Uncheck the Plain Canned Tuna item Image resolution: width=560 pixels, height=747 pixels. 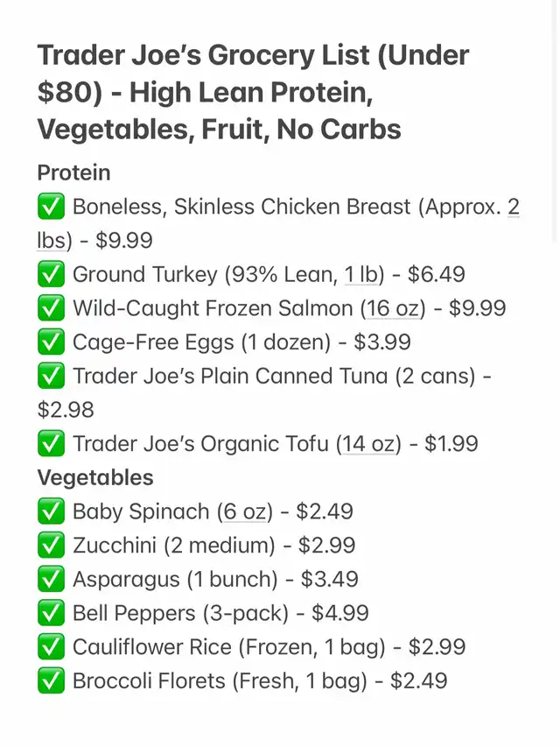tap(50, 377)
